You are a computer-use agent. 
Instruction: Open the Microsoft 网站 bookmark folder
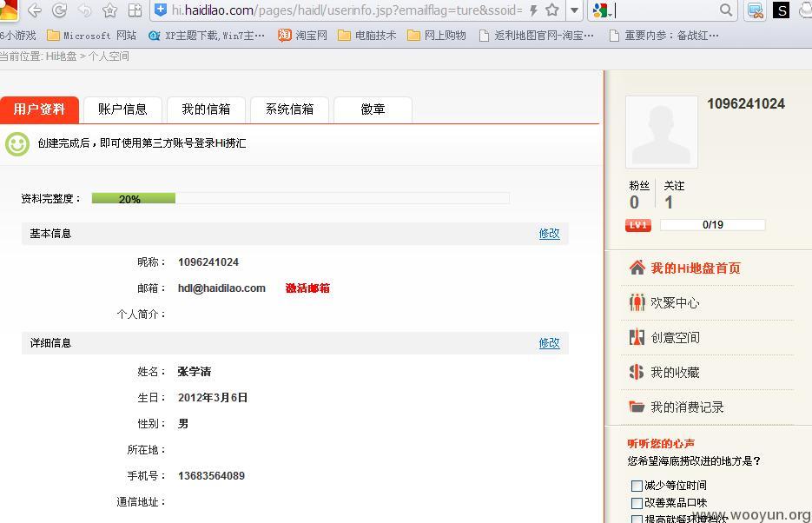click(92, 36)
